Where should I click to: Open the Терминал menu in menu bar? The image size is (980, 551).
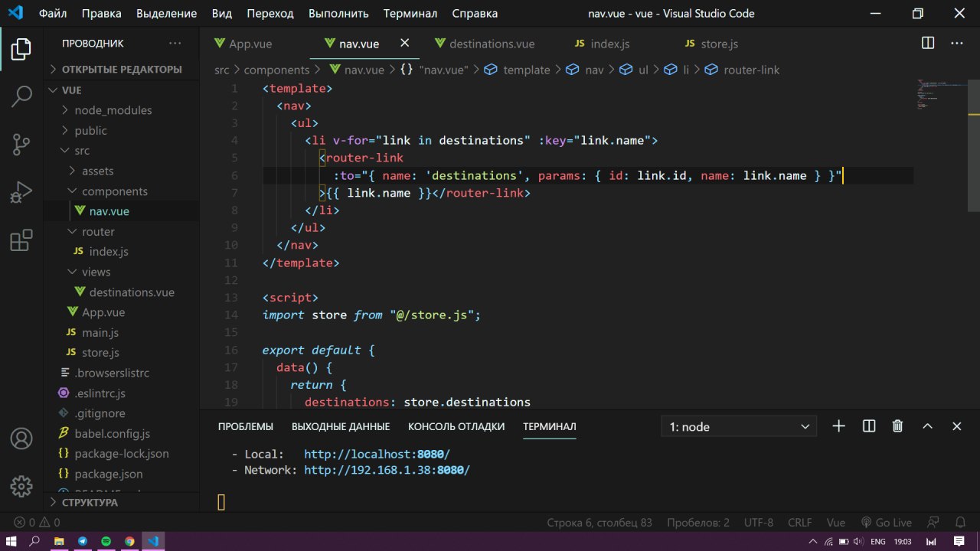(x=410, y=13)
